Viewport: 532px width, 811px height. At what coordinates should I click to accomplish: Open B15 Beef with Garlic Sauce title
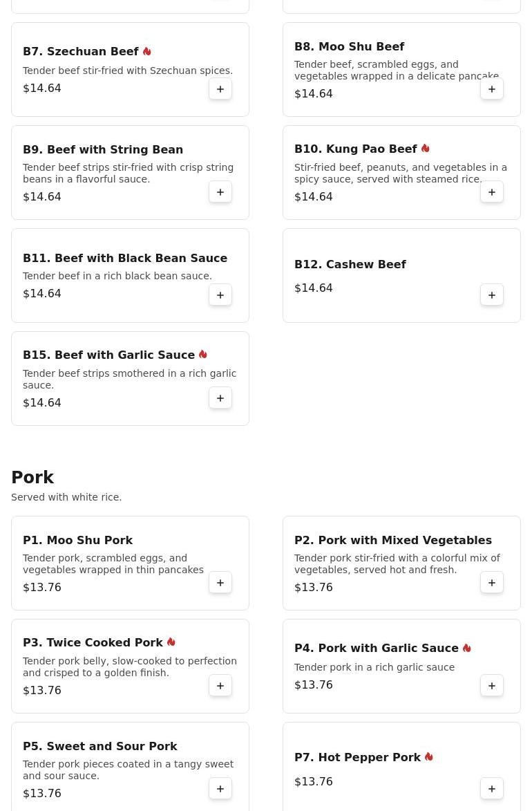pyautogui.click(x=108, y=355)
